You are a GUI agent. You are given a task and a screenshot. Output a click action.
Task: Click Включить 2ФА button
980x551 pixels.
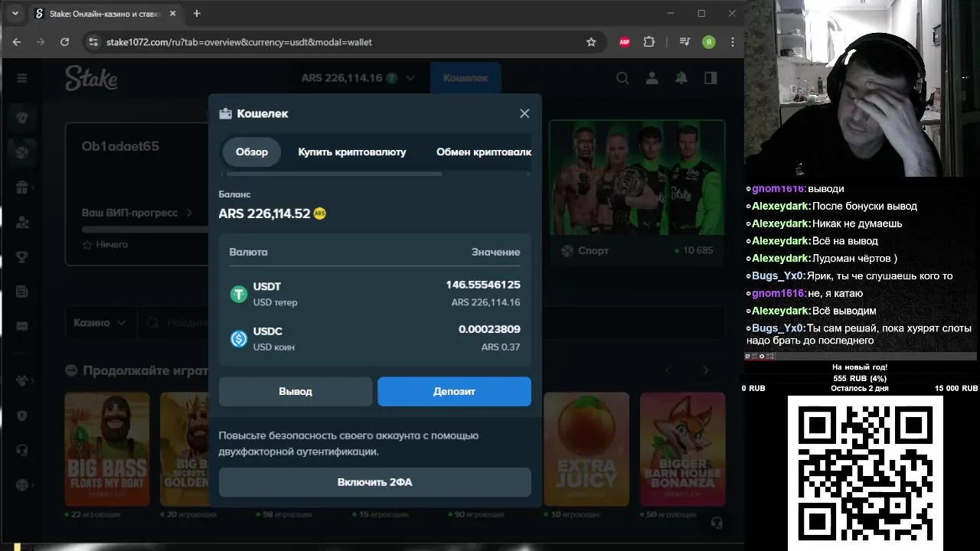click(374, 482)
